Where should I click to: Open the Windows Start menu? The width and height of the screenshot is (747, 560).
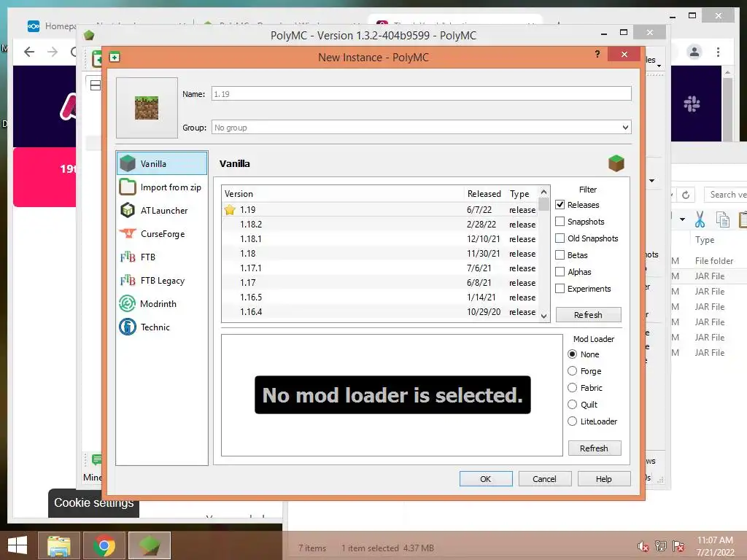coord(18,545)
